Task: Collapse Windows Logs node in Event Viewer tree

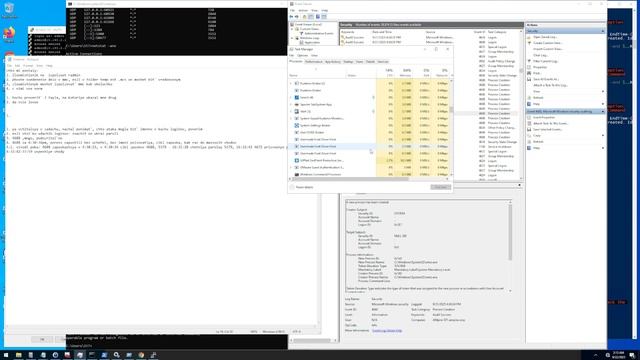Action: (x=292, y=38)
